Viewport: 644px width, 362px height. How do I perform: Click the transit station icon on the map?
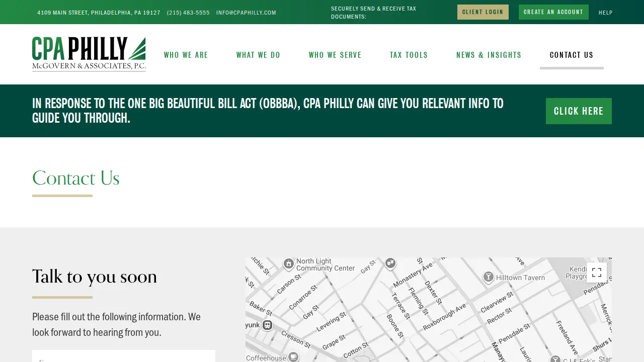(x=267, y=325)
